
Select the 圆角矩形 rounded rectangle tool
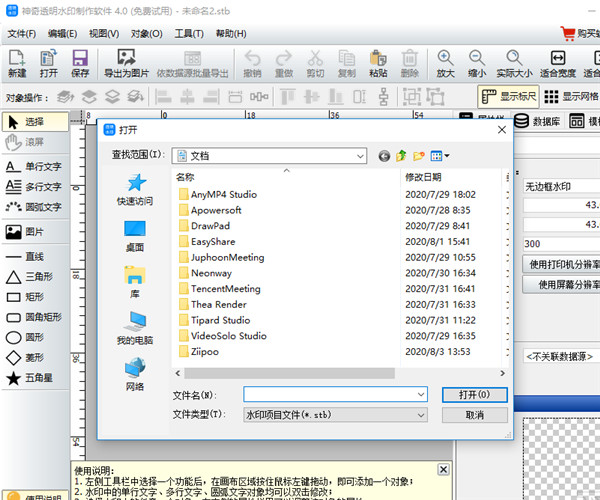[35, 317]
